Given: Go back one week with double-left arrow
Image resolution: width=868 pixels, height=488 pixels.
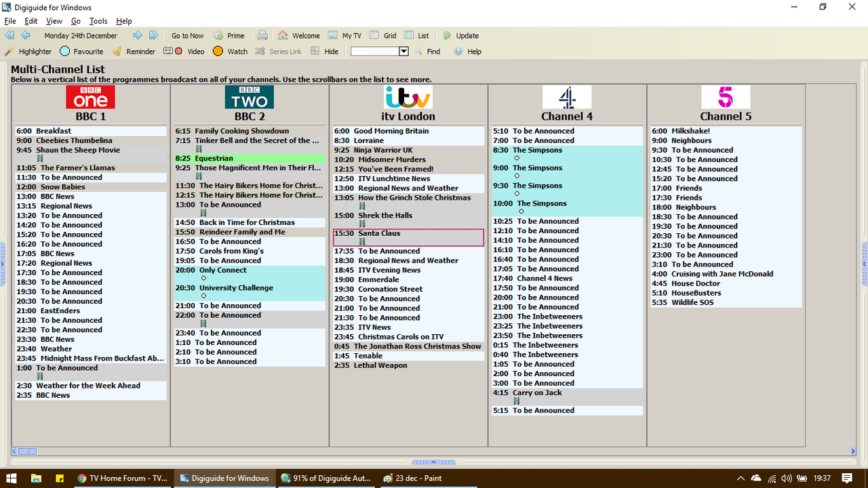Looking at the screenshot, I should pyautogui.click(x=9, y=35).
